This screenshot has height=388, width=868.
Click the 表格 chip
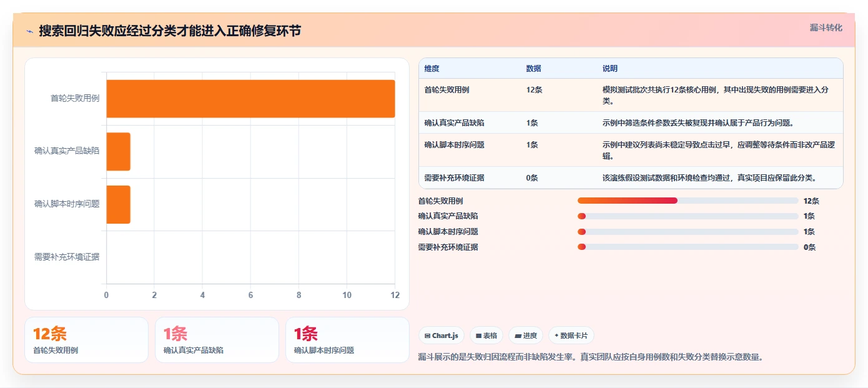tap(486, 336)
